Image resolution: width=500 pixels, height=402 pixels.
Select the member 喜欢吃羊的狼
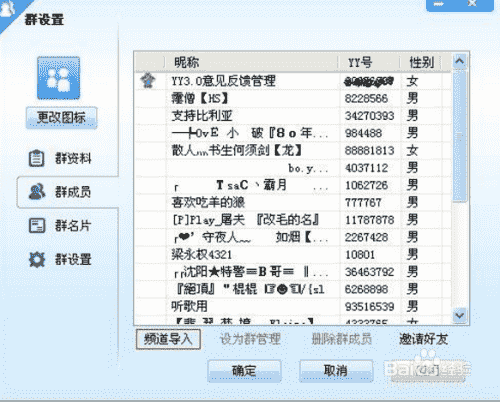click(x=292, y=202)
